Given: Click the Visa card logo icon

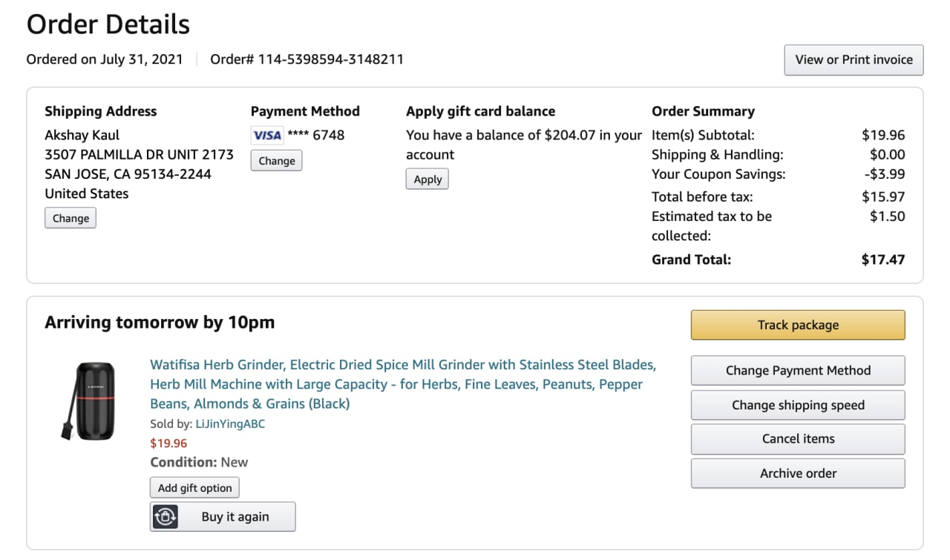Looking at the screenshot, I should point(266,135).
